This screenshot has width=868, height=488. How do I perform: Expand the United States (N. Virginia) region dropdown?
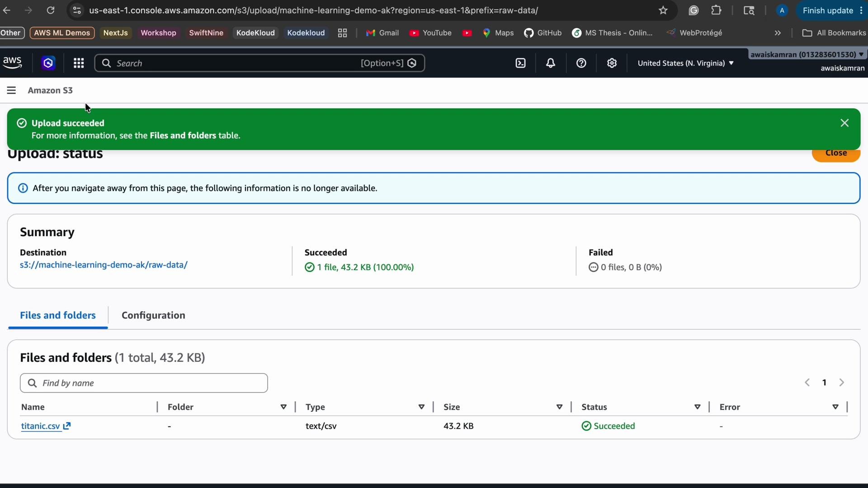point(685,63)
